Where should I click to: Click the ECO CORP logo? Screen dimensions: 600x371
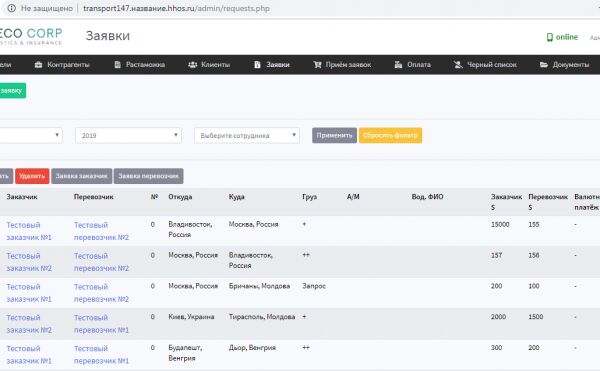31,36
